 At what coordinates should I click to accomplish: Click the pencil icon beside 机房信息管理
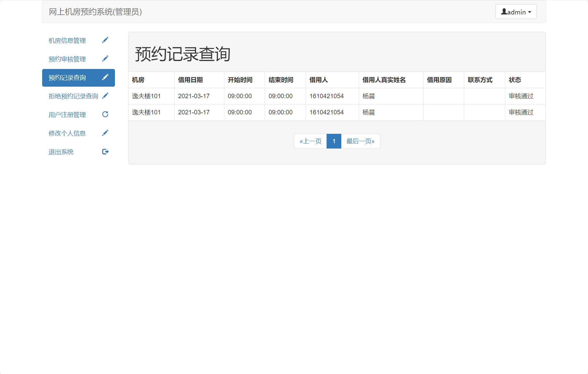[106, 40]
